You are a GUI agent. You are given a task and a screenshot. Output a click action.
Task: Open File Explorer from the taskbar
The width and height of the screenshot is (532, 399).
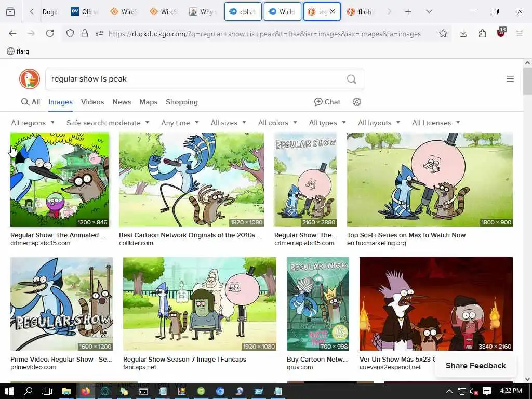pyautogui.click(x=66, y=391)
